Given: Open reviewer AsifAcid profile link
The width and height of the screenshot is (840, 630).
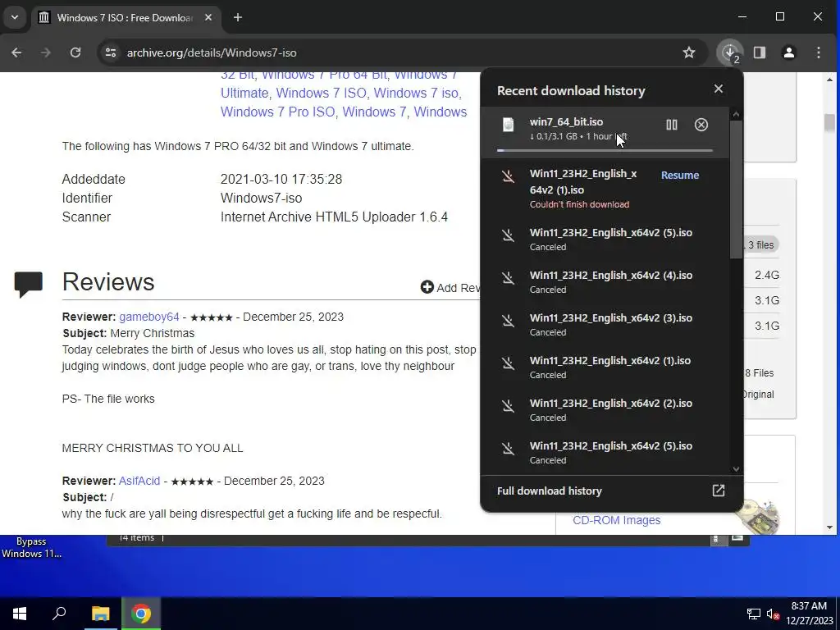Looking at the screenshot, I should point(139,481).
